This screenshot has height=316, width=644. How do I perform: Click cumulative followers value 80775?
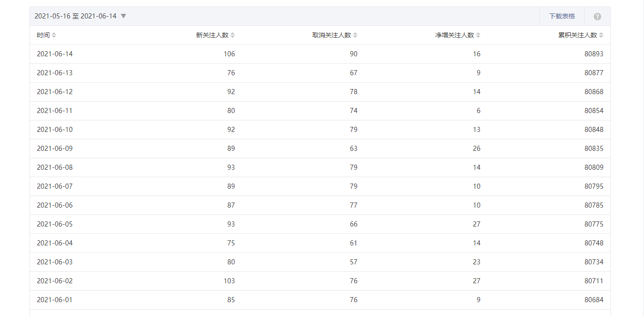pos(594,224)
